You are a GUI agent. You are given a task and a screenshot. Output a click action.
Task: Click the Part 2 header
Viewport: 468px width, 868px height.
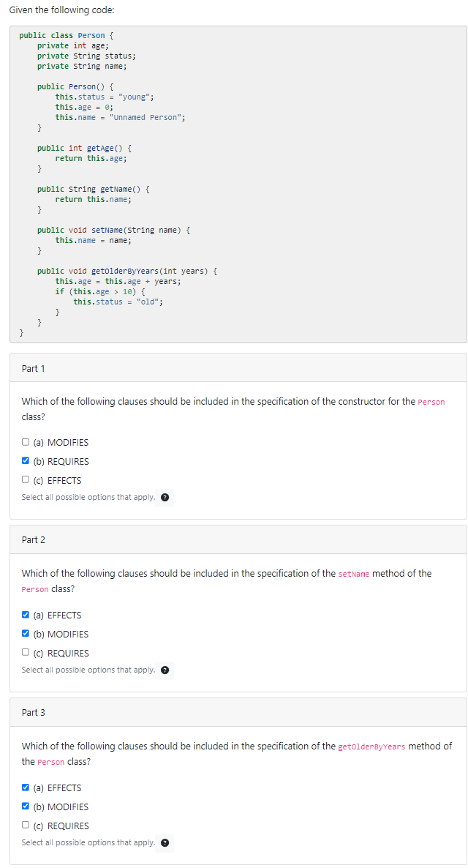coord(238,539)
